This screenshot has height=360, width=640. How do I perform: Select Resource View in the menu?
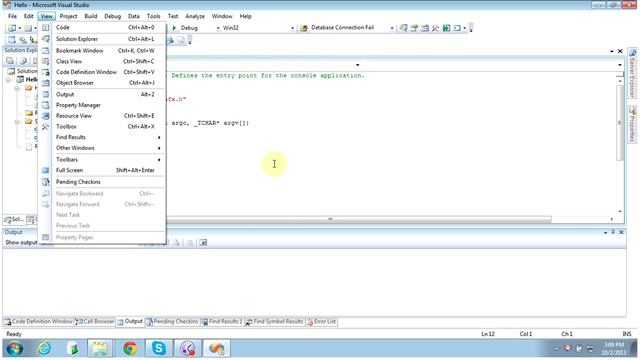tap(102, 116)
